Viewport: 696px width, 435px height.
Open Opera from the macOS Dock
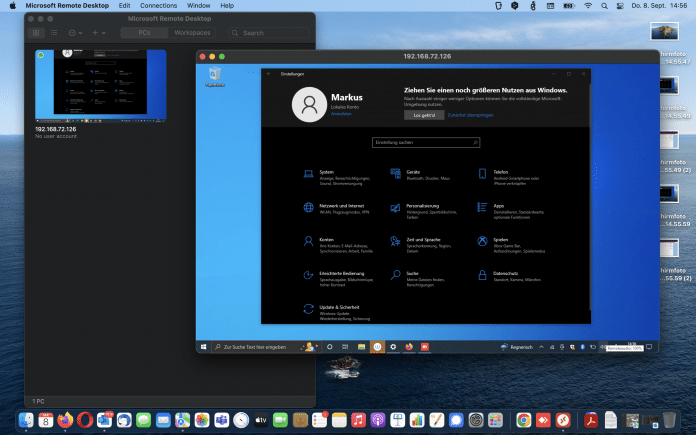click(85, 420)
